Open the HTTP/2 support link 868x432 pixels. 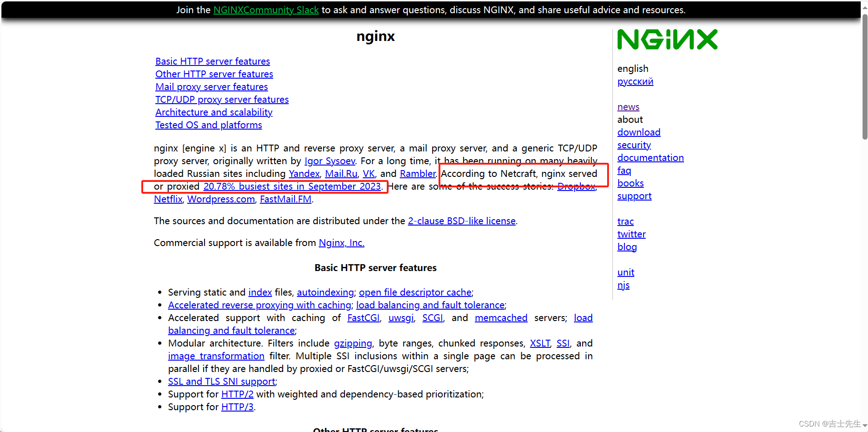tap(237, 394)
